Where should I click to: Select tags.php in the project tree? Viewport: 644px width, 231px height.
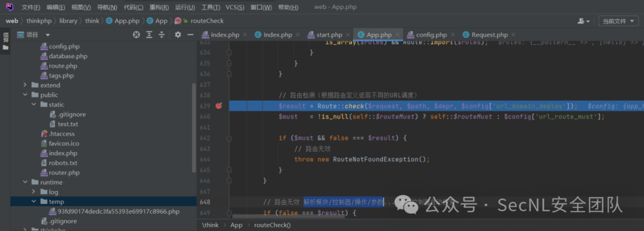pyautogui.click(x=57, y=76)
